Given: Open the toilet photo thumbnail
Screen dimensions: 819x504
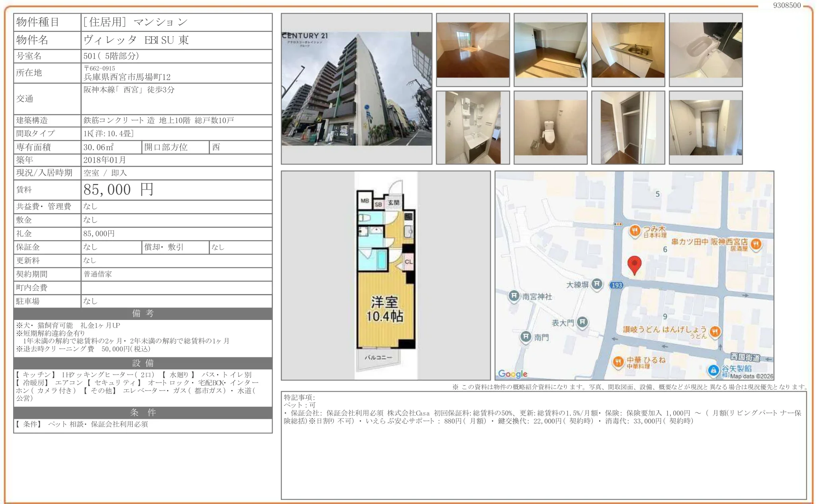Looking at the screenshot, I should [550, 127].
